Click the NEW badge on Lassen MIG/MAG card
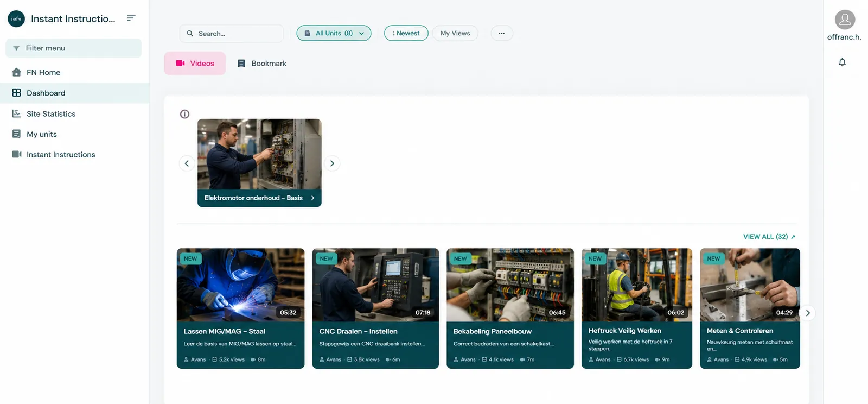The width and height of the screenshot is (868, 404). point(190,258)
